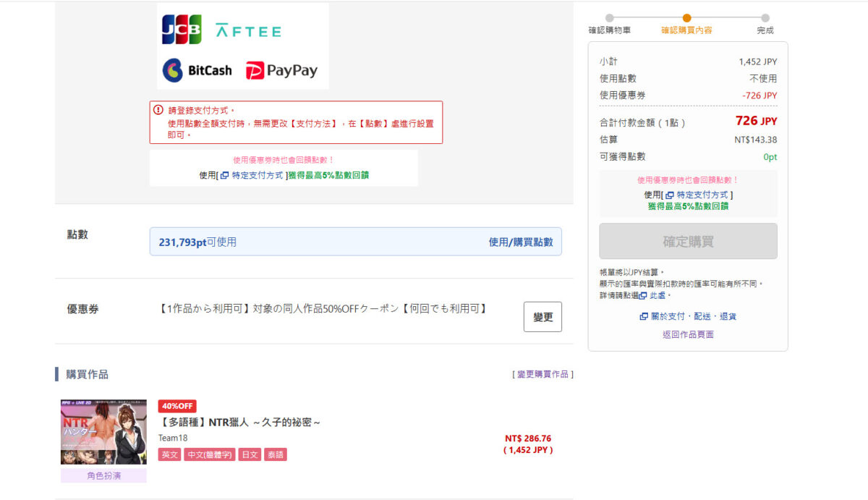
Task: Click the coupon discount -726 JPY value
Action: (x=759, y=96)
